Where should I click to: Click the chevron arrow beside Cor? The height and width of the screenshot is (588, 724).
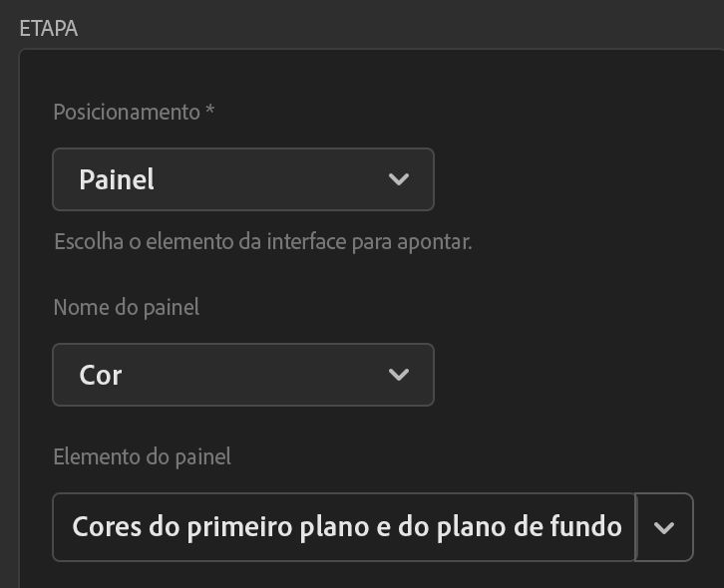coord(399,375)
